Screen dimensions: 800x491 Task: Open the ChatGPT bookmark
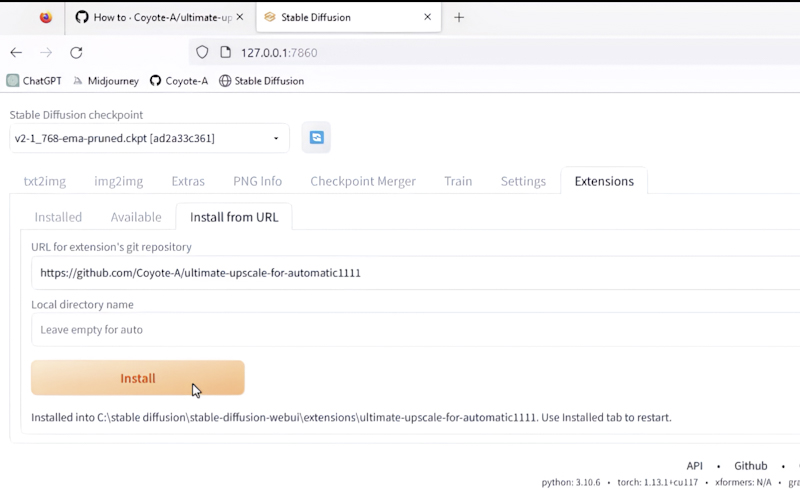34,81
